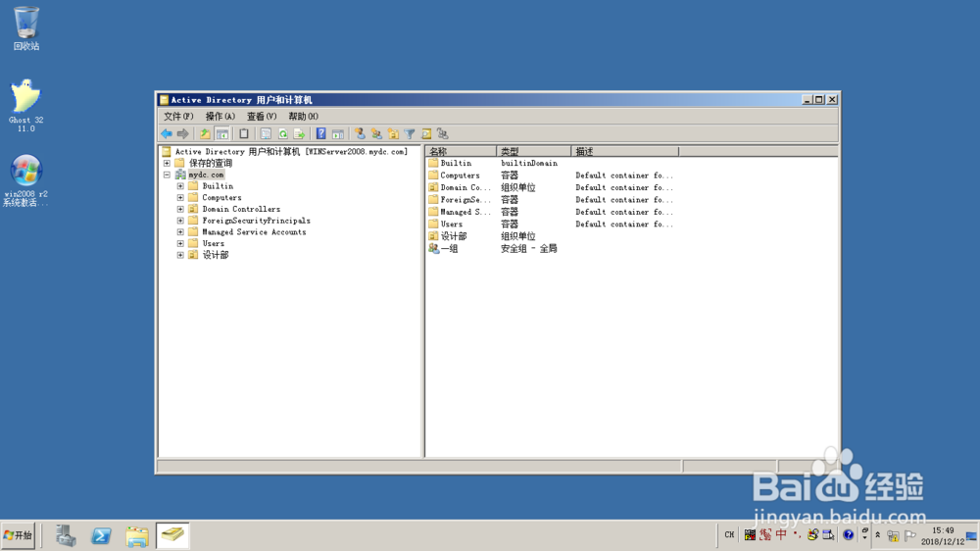Screen dimensions: 980x551
Task: Expand the 保存的查询 tree node
Action: pos(167,163)
